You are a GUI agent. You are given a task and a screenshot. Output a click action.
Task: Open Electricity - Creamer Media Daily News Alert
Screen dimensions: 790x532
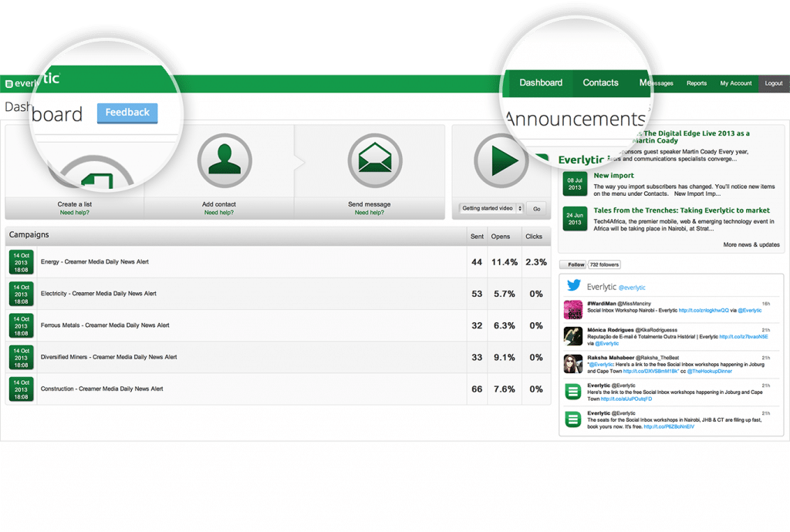click(98, 294)
